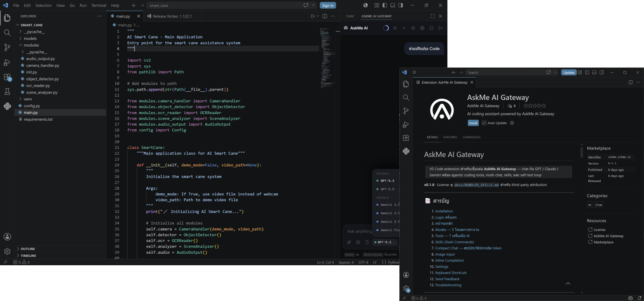Click Install button for AskMe AI Gateway
The image size is (644, 301).
pos(473,123)
